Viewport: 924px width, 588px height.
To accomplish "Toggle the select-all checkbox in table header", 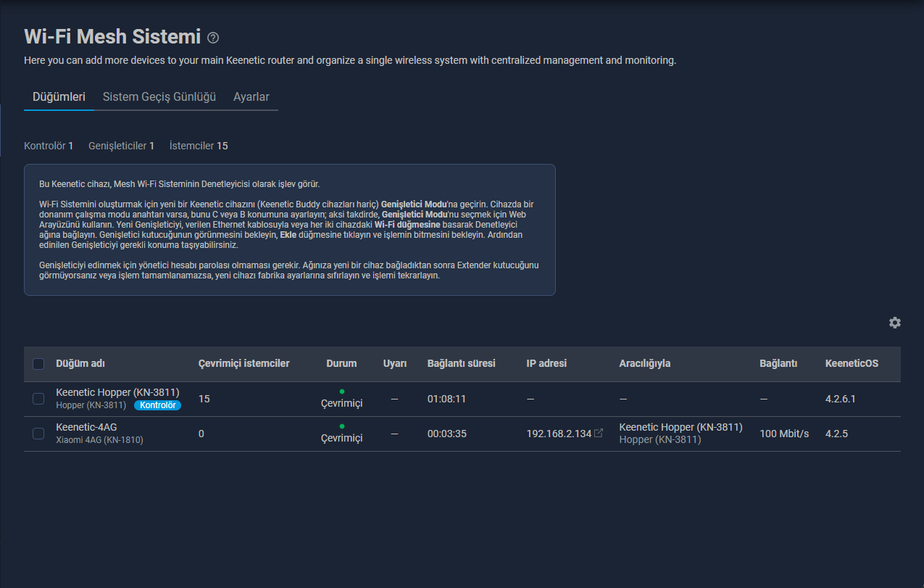I will (x=38, y=364).
